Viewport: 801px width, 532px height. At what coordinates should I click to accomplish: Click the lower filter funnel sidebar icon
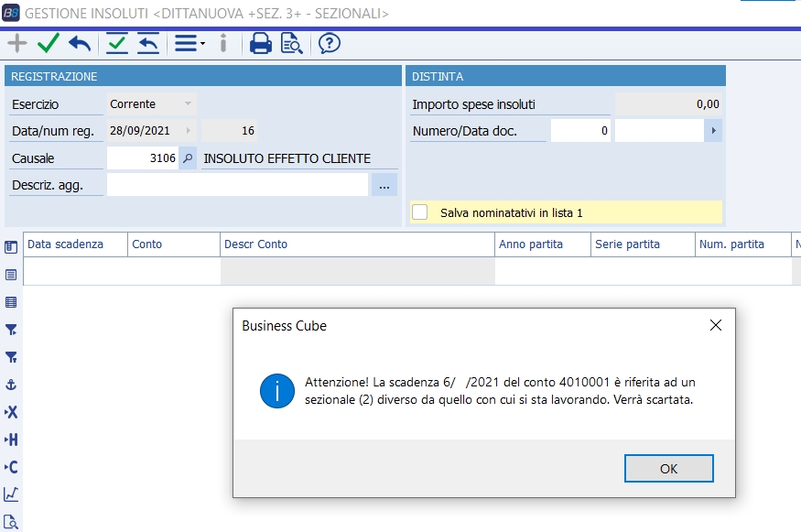11,357
